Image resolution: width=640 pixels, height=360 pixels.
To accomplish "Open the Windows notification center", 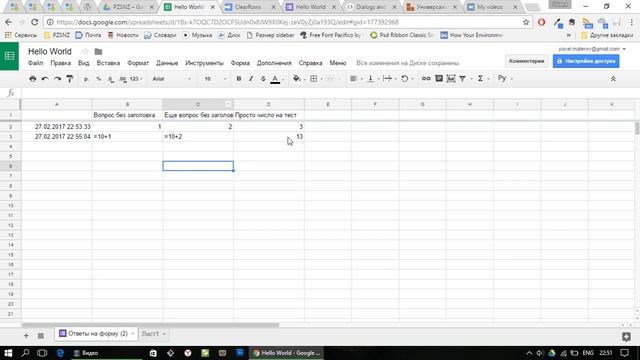I will click(x=624, y=353).
